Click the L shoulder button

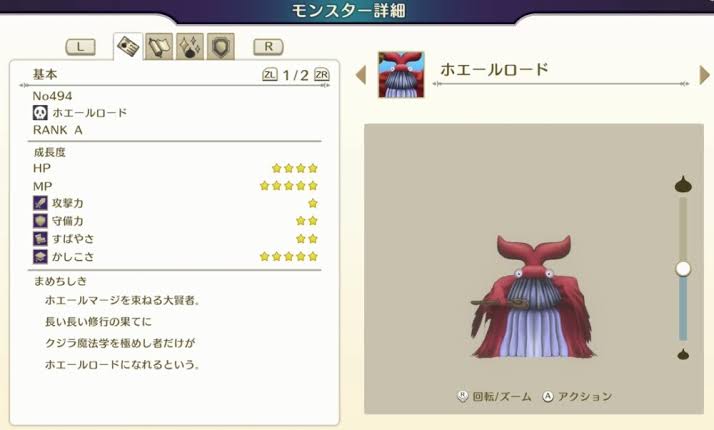(x=81, y=47)
